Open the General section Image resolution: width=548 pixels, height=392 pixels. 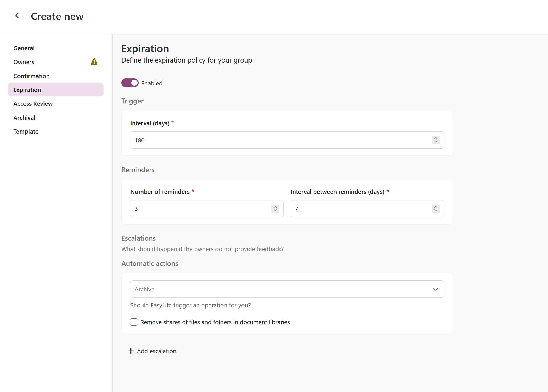(x=24, y=48)
